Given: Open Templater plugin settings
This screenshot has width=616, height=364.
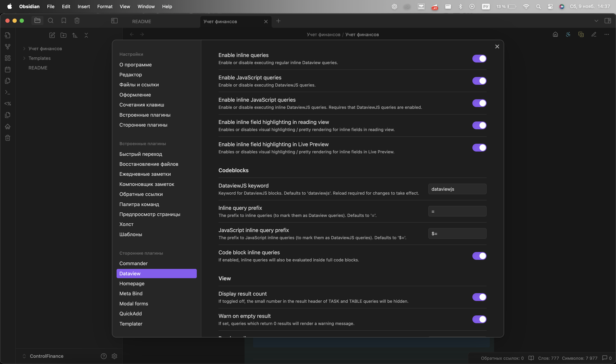Looking at the screenshot, I should tap(131, 324).
